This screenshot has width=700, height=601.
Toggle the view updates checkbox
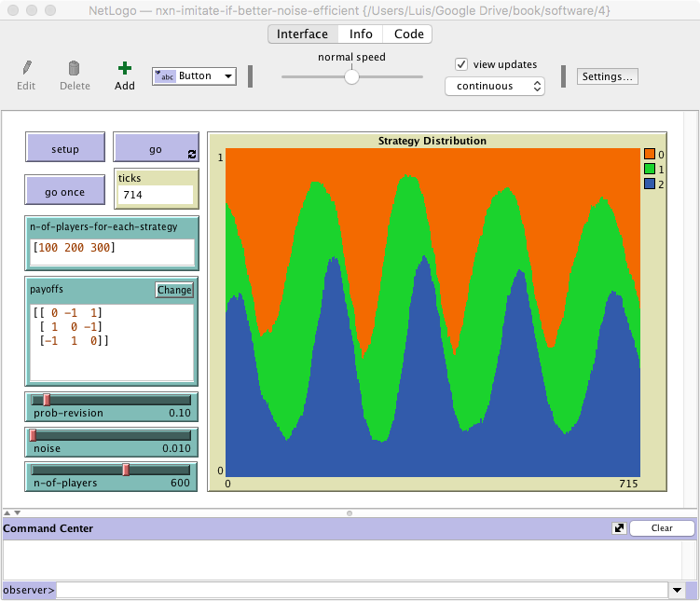pos(461,64)
